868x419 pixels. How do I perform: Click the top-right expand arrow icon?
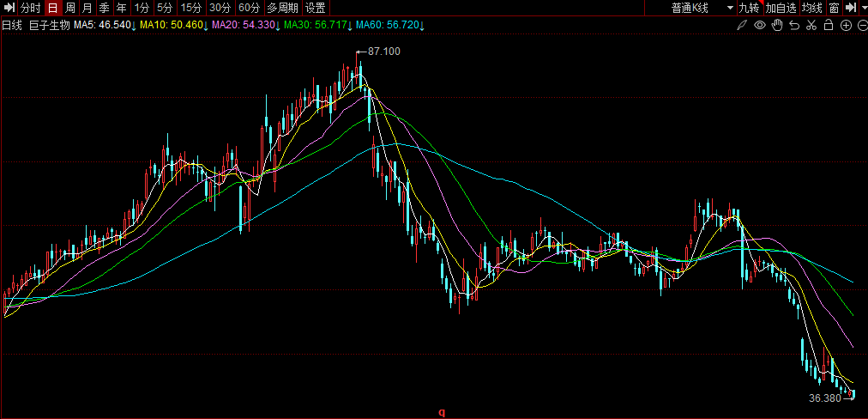coord(850,8)
